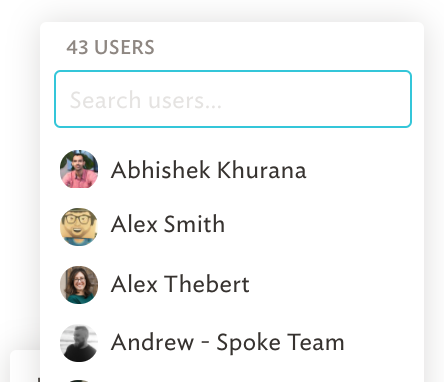Focus the Search users field
Screen dimensions: 444x382
coord(233,99)
